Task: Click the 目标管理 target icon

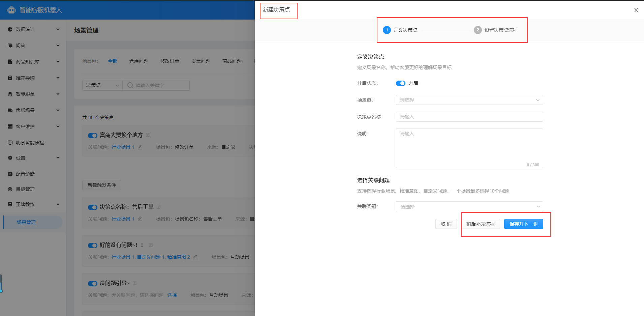Action: 10,189
